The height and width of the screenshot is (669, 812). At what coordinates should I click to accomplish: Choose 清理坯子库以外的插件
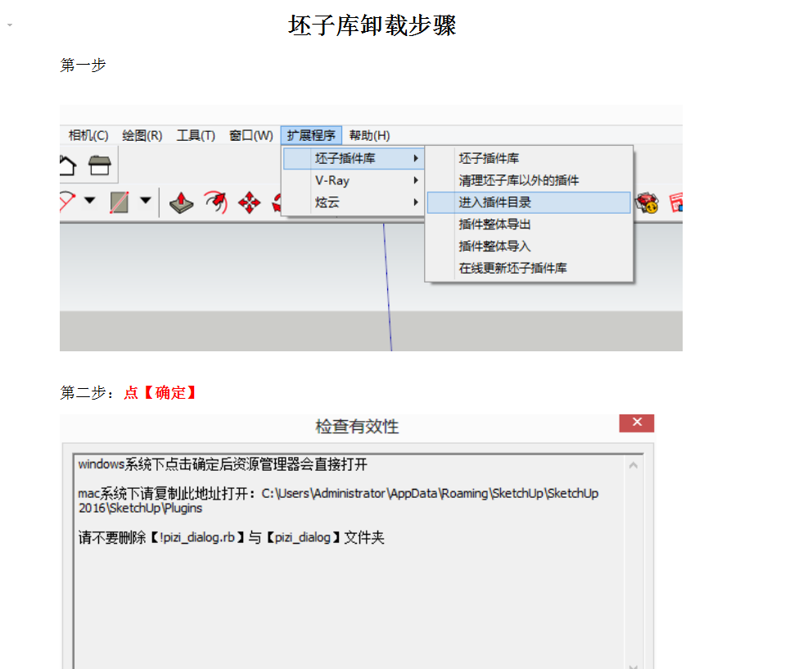click(529, 180)
